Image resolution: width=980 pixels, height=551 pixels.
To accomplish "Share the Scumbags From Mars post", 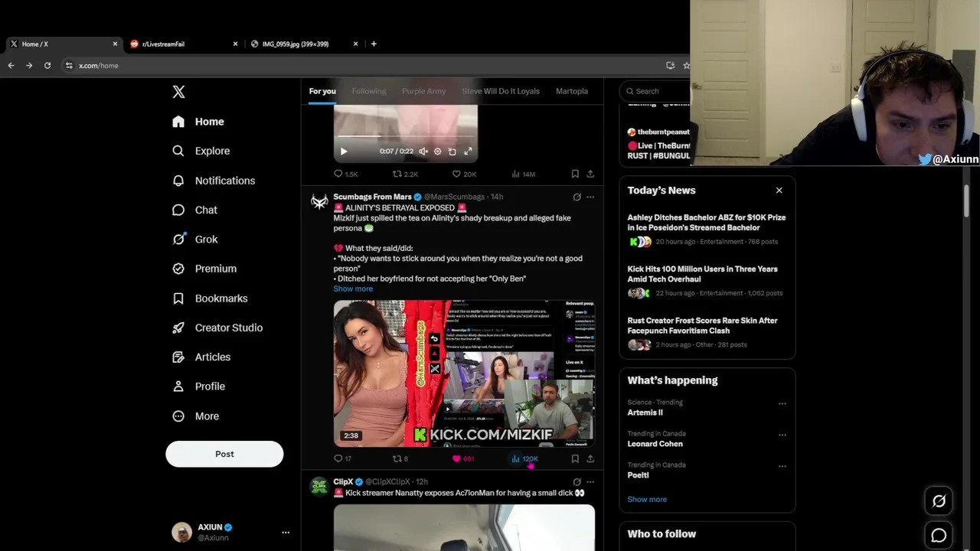I will tap(590, 458).
